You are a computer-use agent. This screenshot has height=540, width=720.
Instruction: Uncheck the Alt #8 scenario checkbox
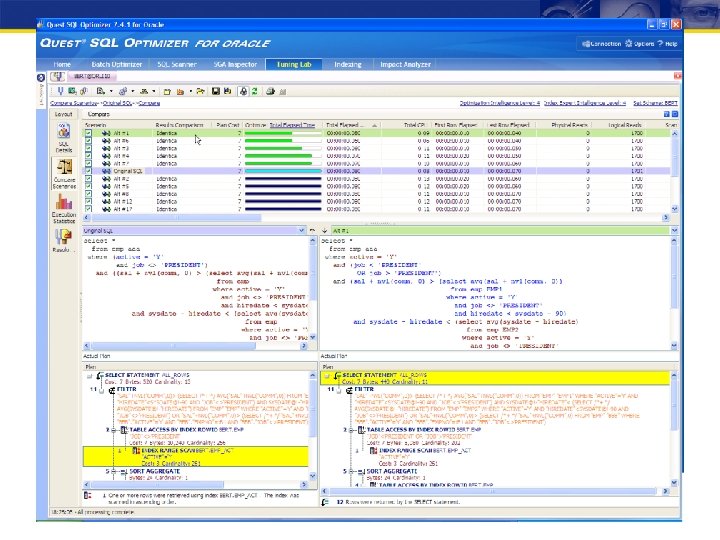point(88,194)
